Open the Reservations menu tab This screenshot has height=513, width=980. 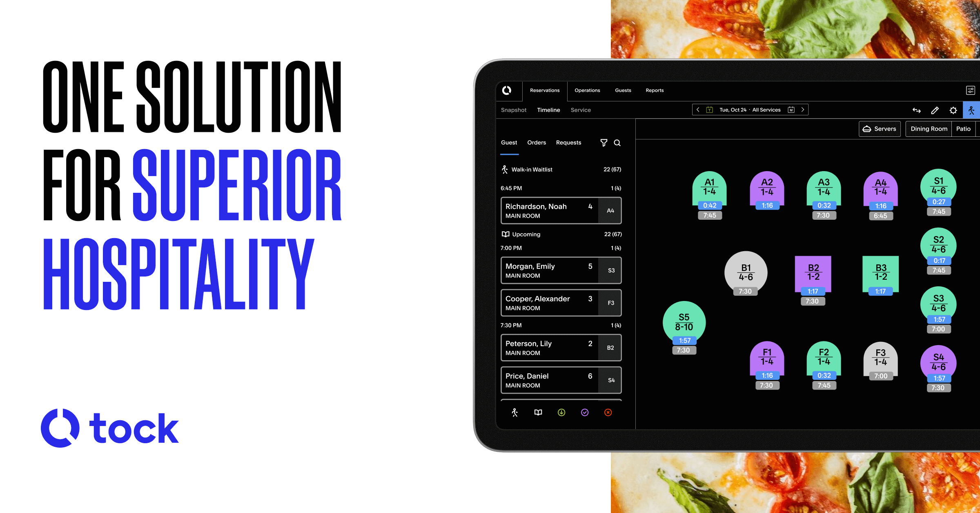544,90
